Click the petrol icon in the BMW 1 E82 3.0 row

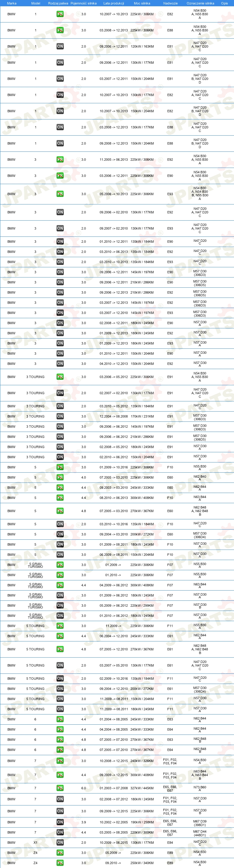click(x=60, y=14)
